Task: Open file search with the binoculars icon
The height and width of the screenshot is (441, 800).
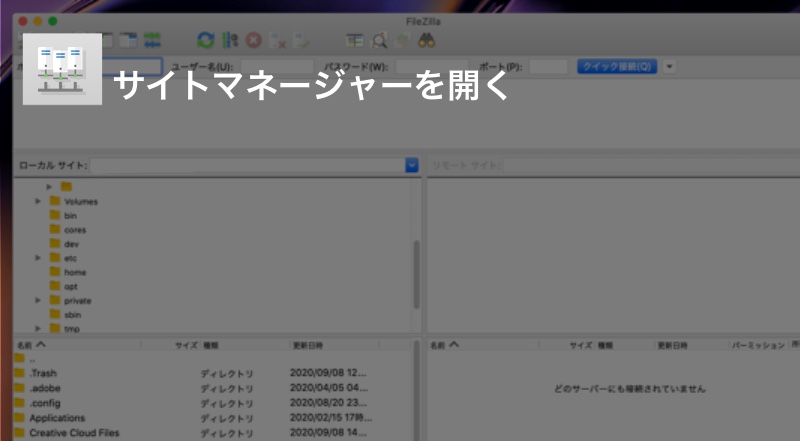Action: [427, 40]
